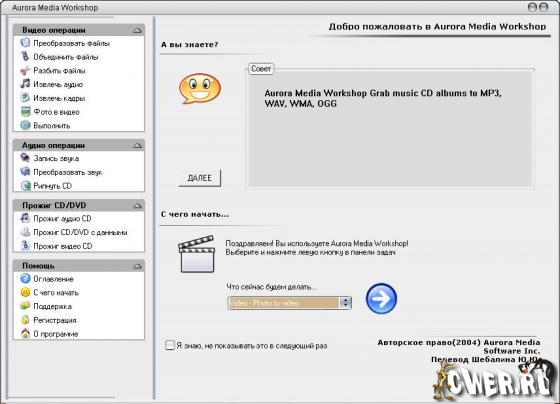The width and height of the screenshot is (560, 404).
Task: Open the 'Что сейчас будем делать' dropdown
Action: 289,303
